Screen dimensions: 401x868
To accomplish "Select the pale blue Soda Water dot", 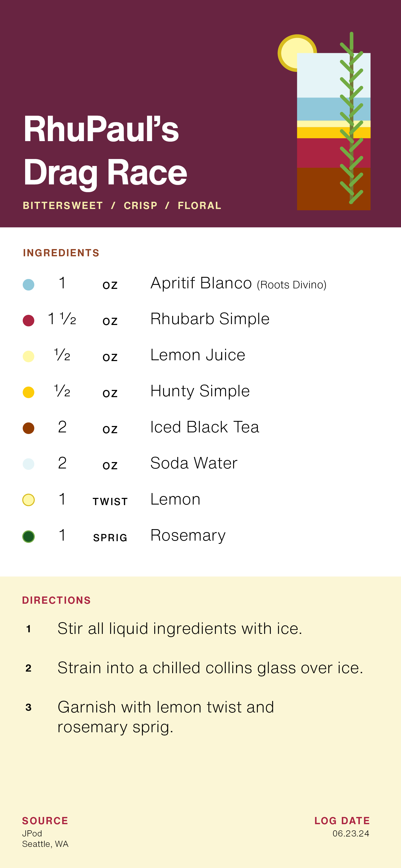I will point(28,464).
